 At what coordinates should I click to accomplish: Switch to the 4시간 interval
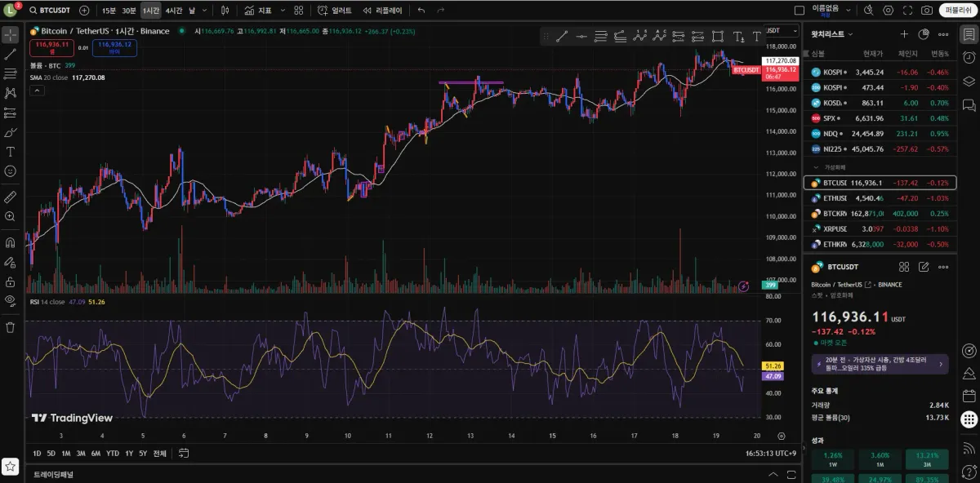tap(173, 11)
